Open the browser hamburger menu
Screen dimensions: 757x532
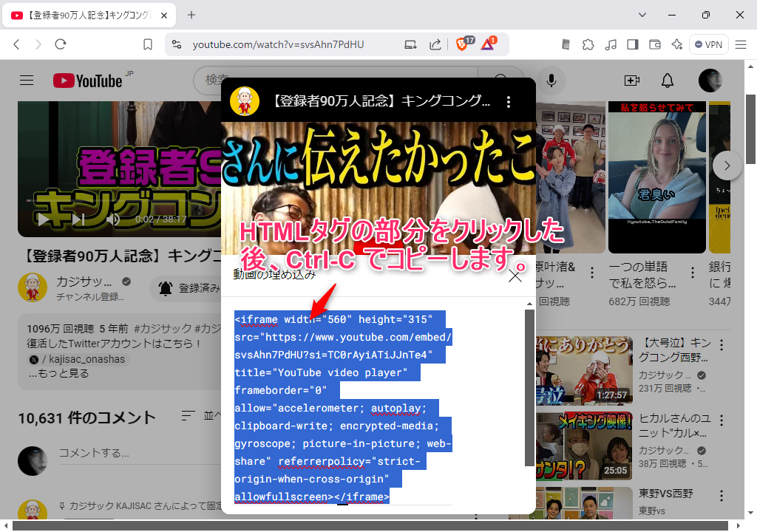tap(741, 44)
